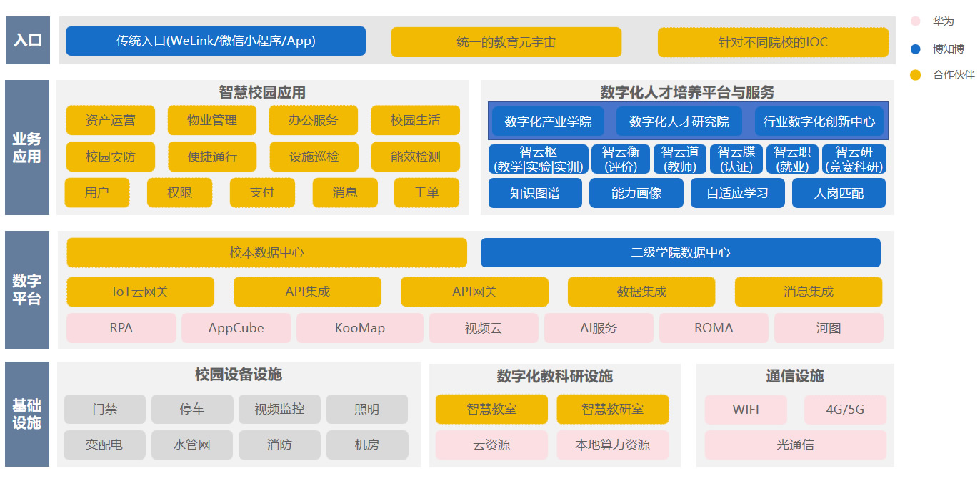The width and height of the screenshot is (980, 486).
Task: Open 针对不同院校的IOC entry
Action: pyautogui.click(x=773, y=42)
